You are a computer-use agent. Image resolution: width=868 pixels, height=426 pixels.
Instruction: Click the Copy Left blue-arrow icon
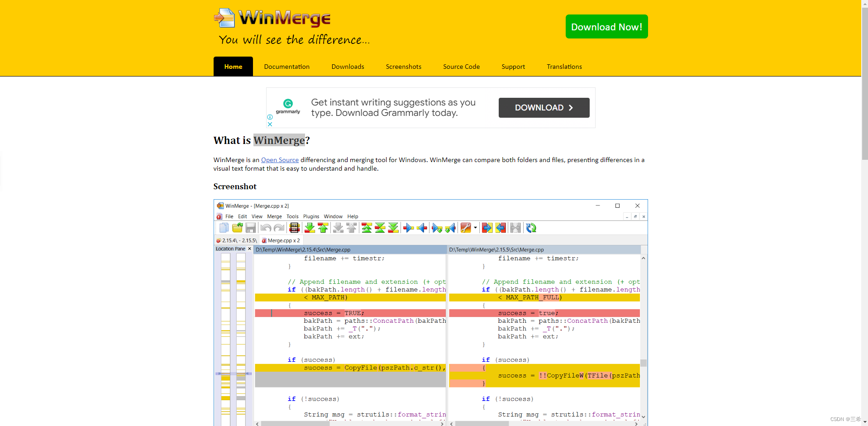pyautogui.click(x=422, y=228)
